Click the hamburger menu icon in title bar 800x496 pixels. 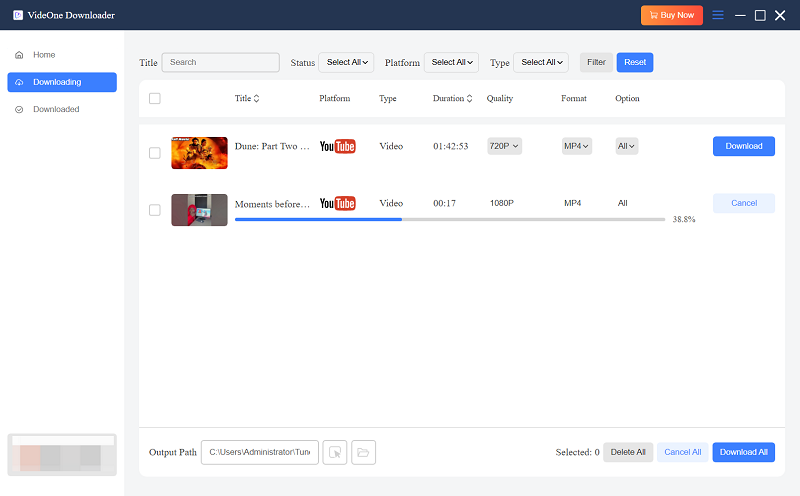717,15
